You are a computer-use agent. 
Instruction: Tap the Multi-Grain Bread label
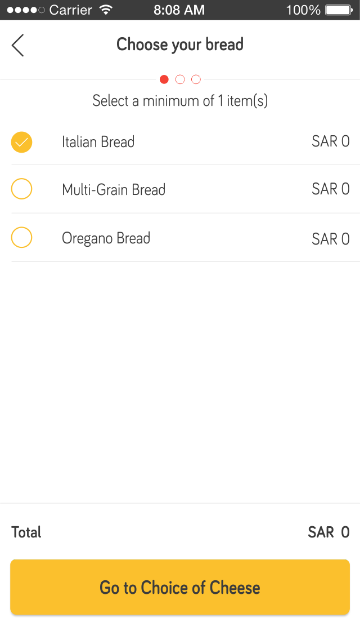tap(113, 189)
